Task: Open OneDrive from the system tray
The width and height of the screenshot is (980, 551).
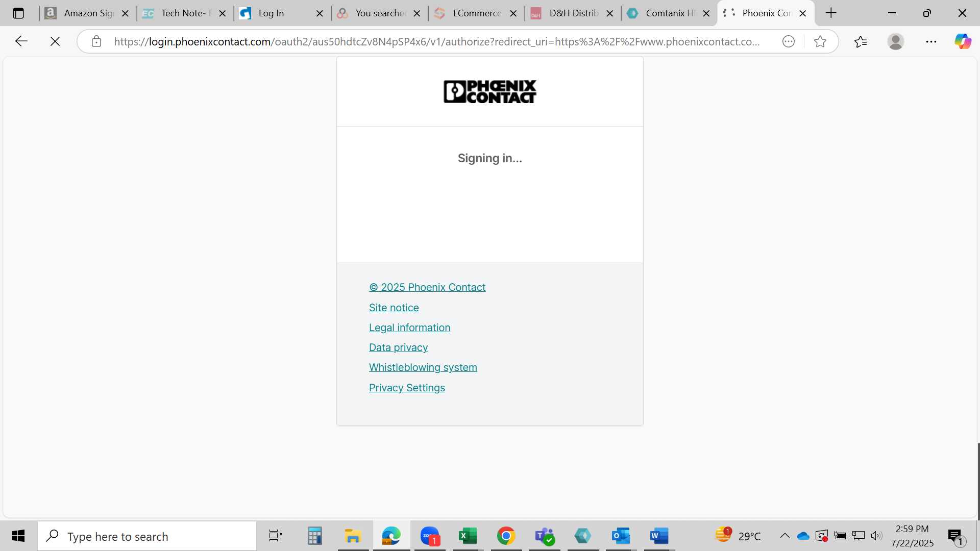Action: [x=803, y=536]
